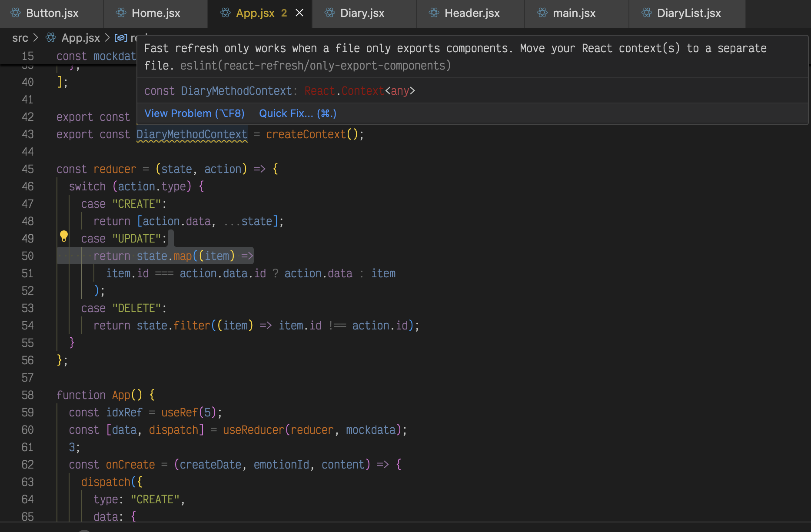Click the lightbulb quick-fix icon on line 49
The height and width of the screenshot is (532, 811).
[x=64, y=236]
